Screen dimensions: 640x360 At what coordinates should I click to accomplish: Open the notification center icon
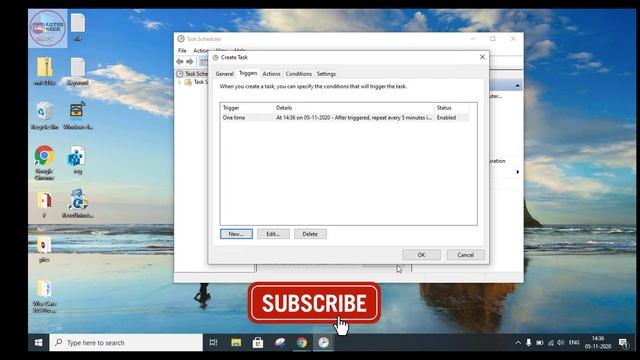click(623, 343)
